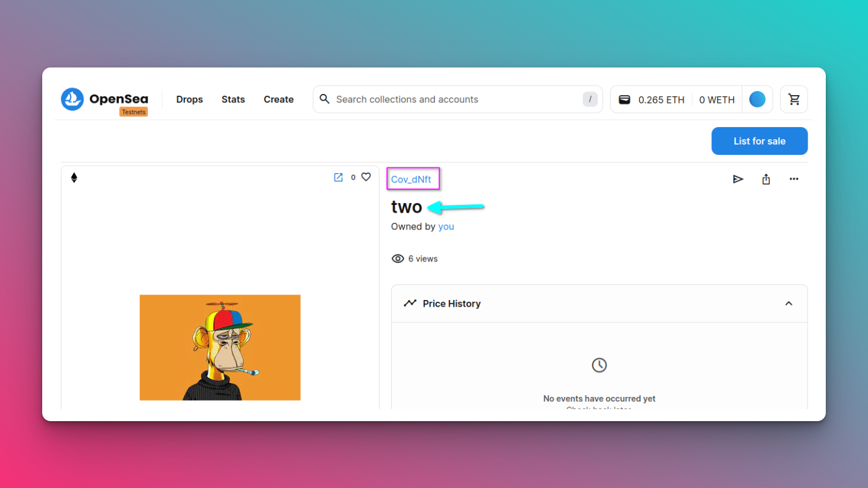868x488 pixels.
Task: Click the ape NFT image
Action: pyautogui.click(x=220, y=348)
